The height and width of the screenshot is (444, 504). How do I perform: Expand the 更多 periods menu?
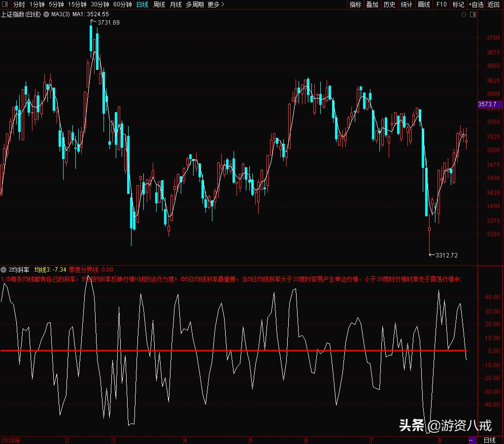click(216, 4)
